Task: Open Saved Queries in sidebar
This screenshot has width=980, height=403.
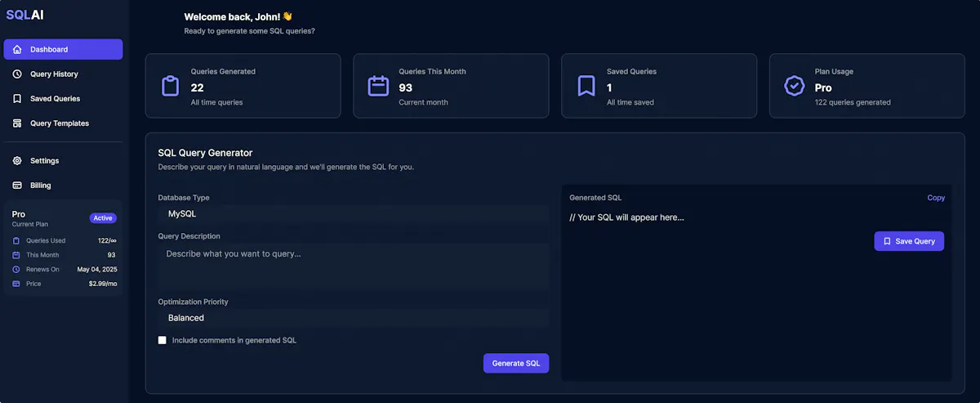Action: pyautogui.click(x=63, y=98)
